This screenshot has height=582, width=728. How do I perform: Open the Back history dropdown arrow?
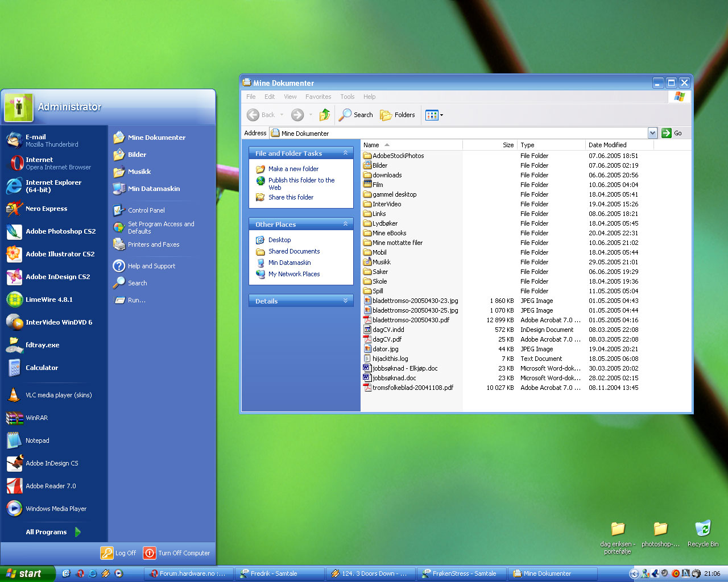pyautogui.click(x=282, y=115)
